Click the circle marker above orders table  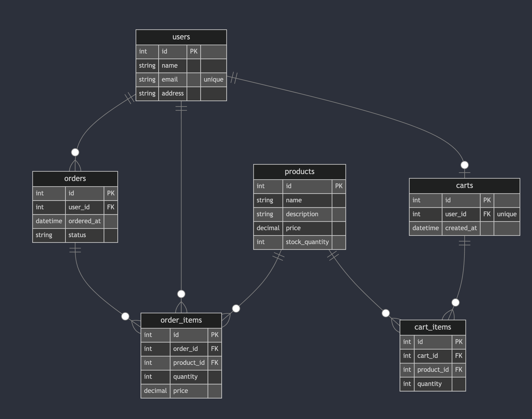point(75,152)
